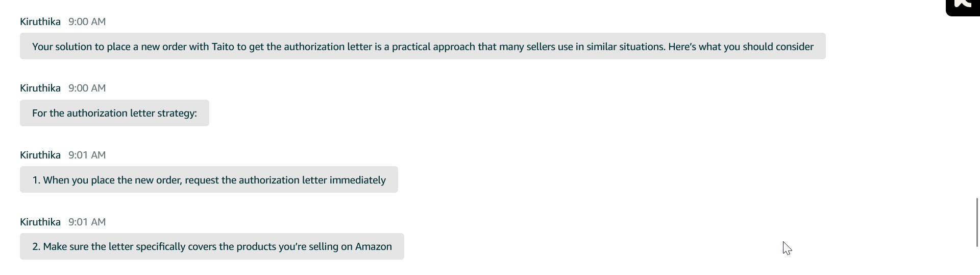Click the Kiruthika name above the first message
The height and width of the screenshot is (275, 980).
click(x=40, y=21)
